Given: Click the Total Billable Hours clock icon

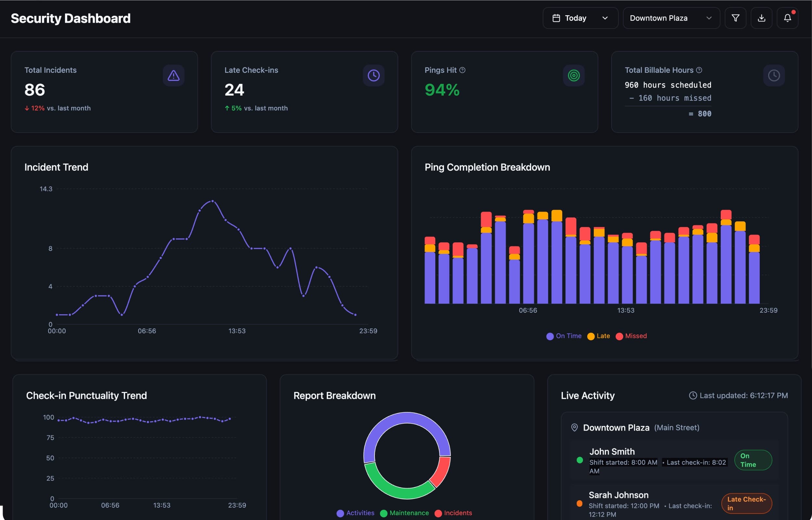Looking at the screenshot, I should pos(774,75).
